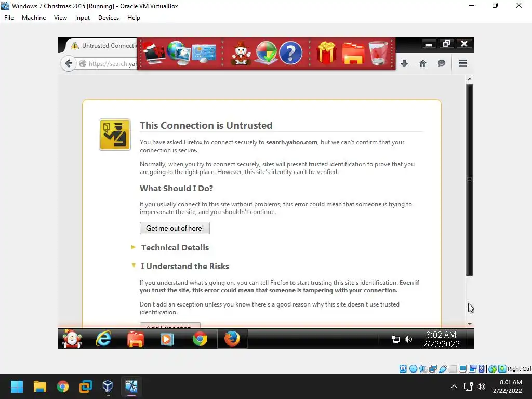Click the Santa hat computer dock icon

click(154, 54)
